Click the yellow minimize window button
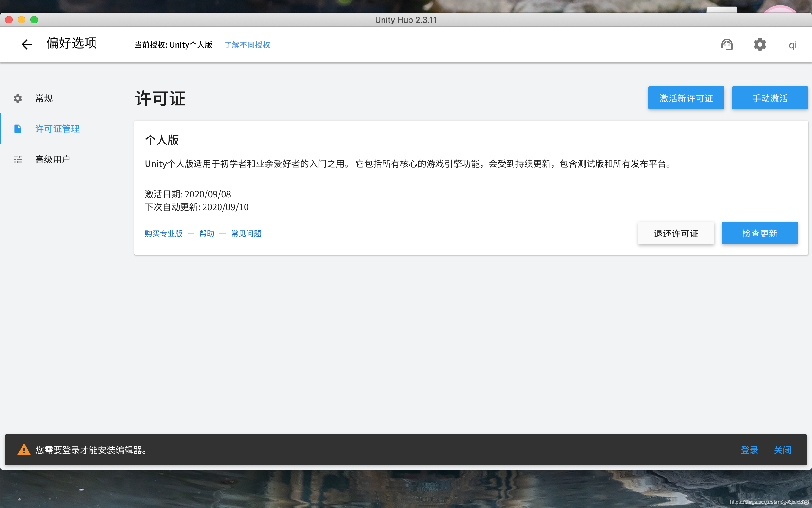812x508 pixels. coord(22,20)
